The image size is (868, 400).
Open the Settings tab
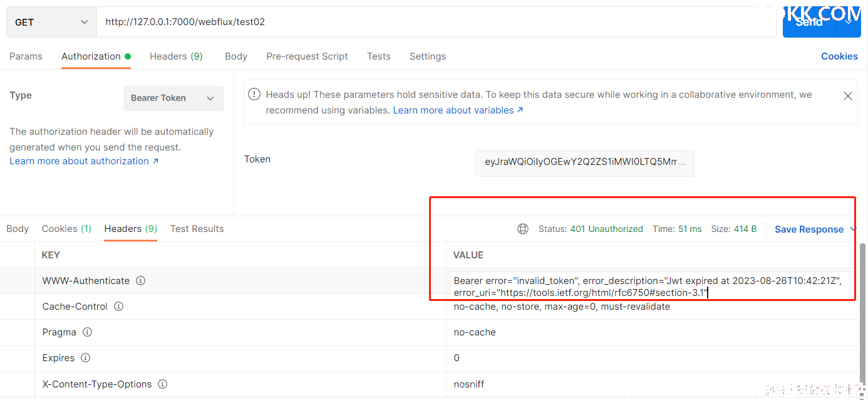428,56
